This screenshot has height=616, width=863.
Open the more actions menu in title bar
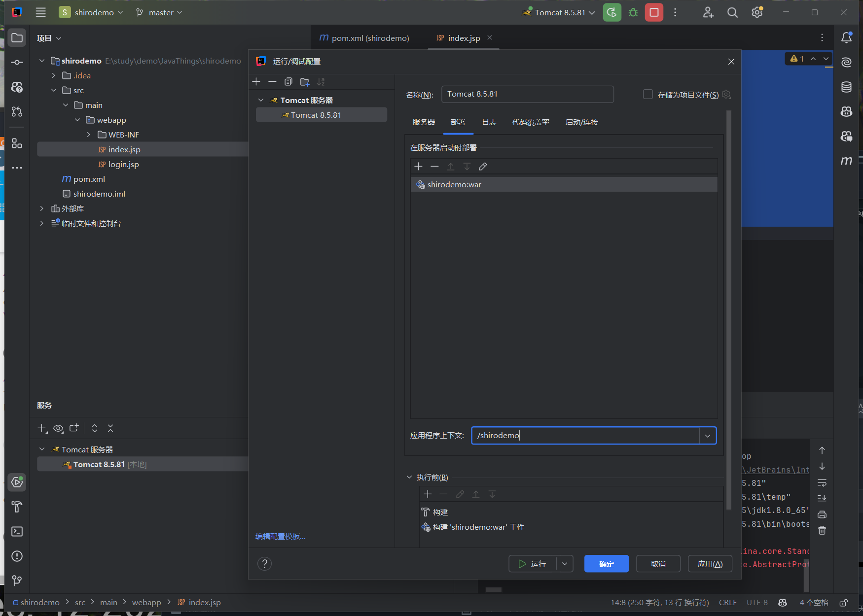coord(675,12)
